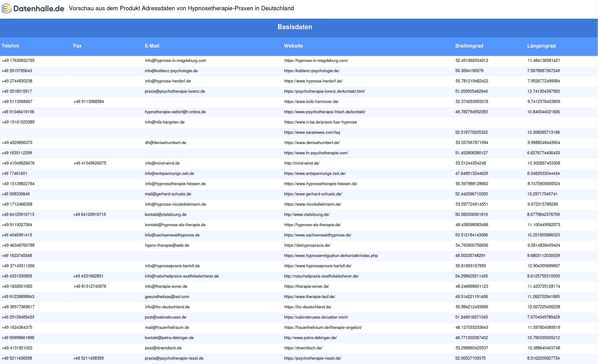Select the Fax column header
Viewport: 598px width, 364px height.
[x=77, y=46]
